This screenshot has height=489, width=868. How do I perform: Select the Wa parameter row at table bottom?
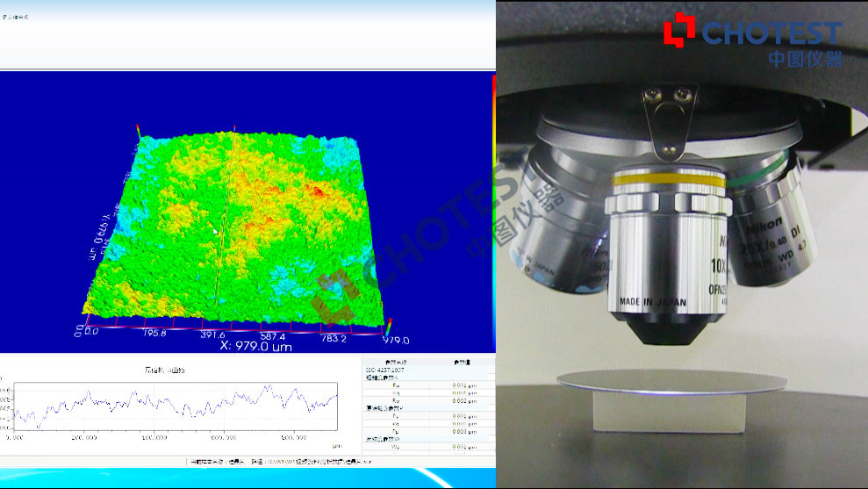point(396,446)
